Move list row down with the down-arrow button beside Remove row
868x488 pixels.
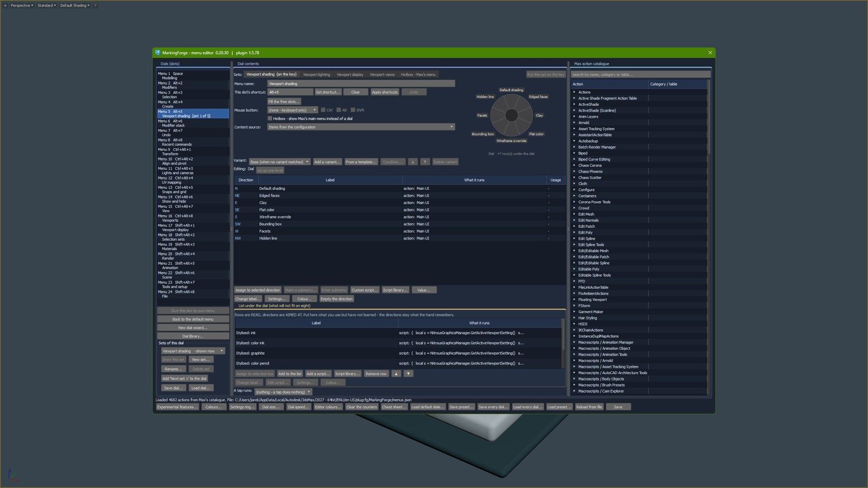point(409,374)
